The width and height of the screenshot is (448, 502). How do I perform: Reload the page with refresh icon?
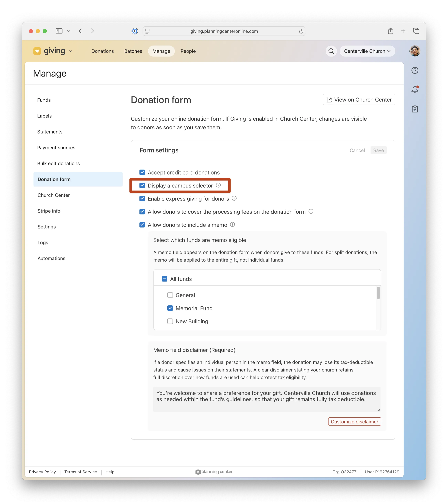pos(301,31)
